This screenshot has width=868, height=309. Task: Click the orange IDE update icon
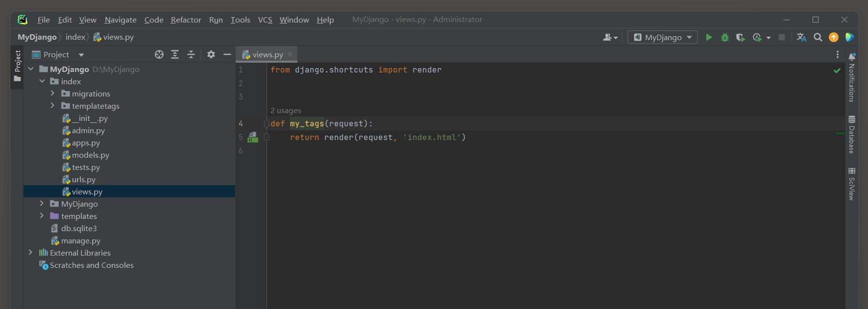tap(834, 37)
